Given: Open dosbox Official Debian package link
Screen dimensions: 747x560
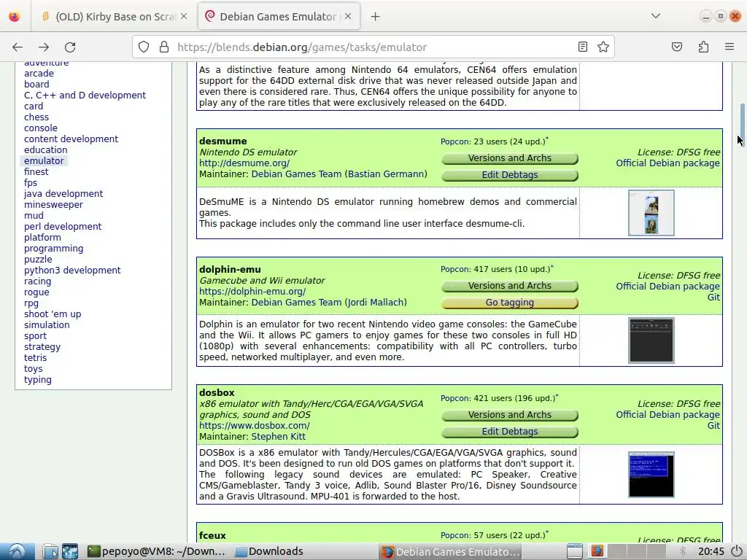Looking at the screenshot, I should (x=667, y=415).
